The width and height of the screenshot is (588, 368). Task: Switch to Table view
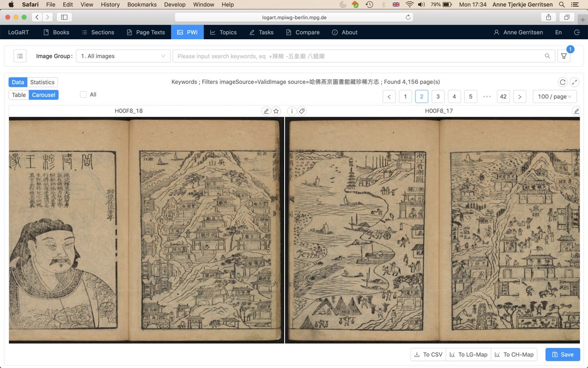(x=19, y=95)
